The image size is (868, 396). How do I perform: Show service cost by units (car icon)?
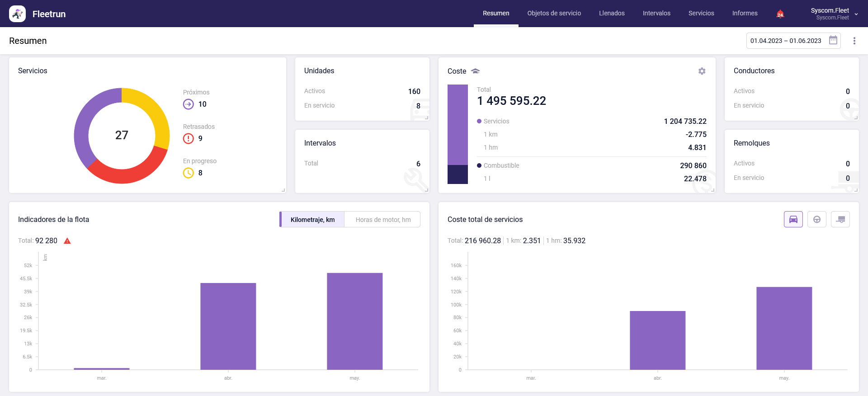[793, 219]
